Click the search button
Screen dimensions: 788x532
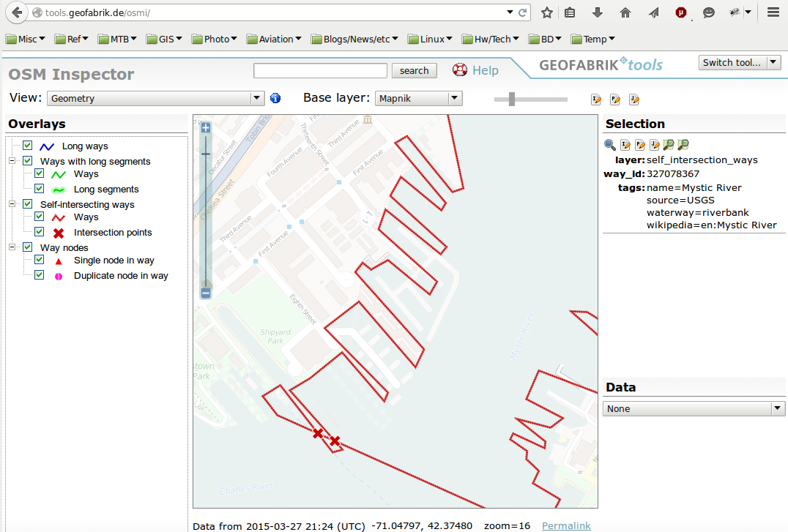(x=414, y=70)
